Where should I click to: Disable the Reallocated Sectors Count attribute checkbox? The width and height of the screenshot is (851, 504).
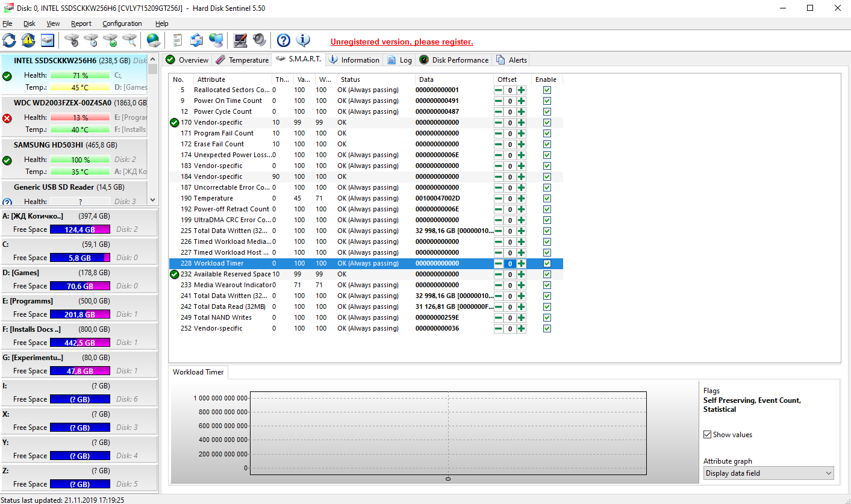[x=547, y=90]
